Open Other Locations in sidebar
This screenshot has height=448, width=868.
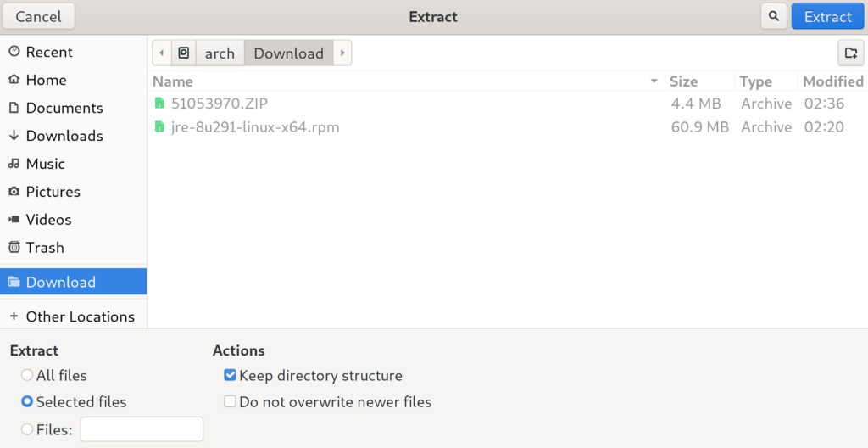tap(80, 316)
